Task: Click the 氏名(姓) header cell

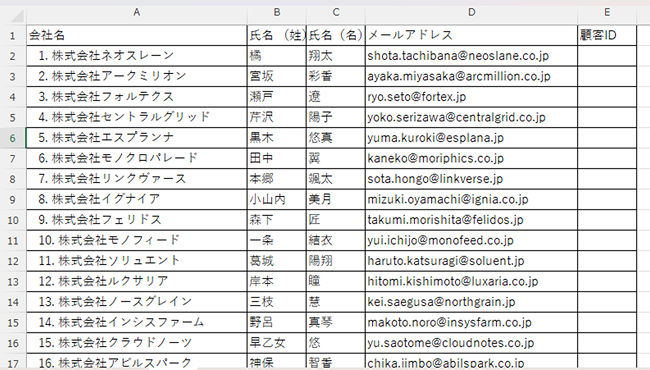Action: [x=277, y=35]
